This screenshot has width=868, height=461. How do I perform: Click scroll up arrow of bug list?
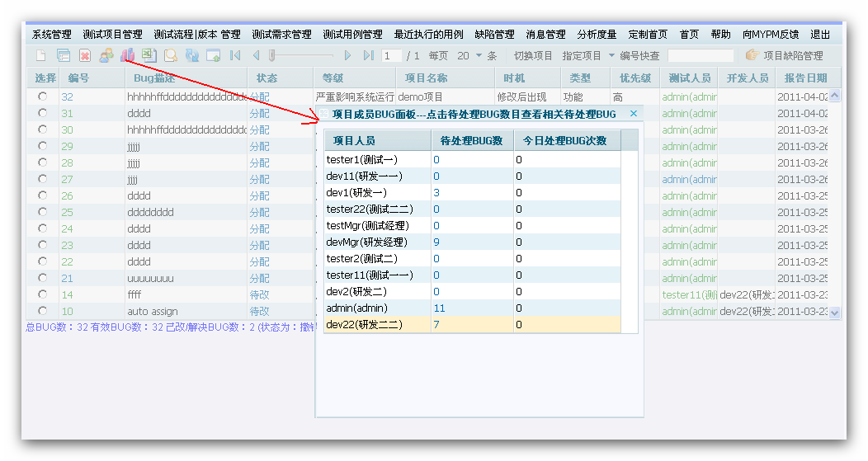835,95
